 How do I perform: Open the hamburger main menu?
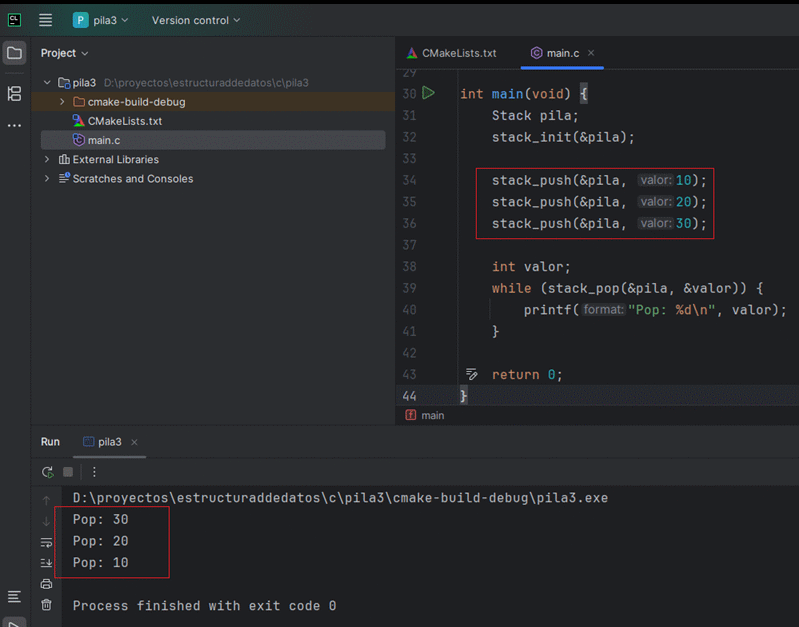click(x=45, y=20)
